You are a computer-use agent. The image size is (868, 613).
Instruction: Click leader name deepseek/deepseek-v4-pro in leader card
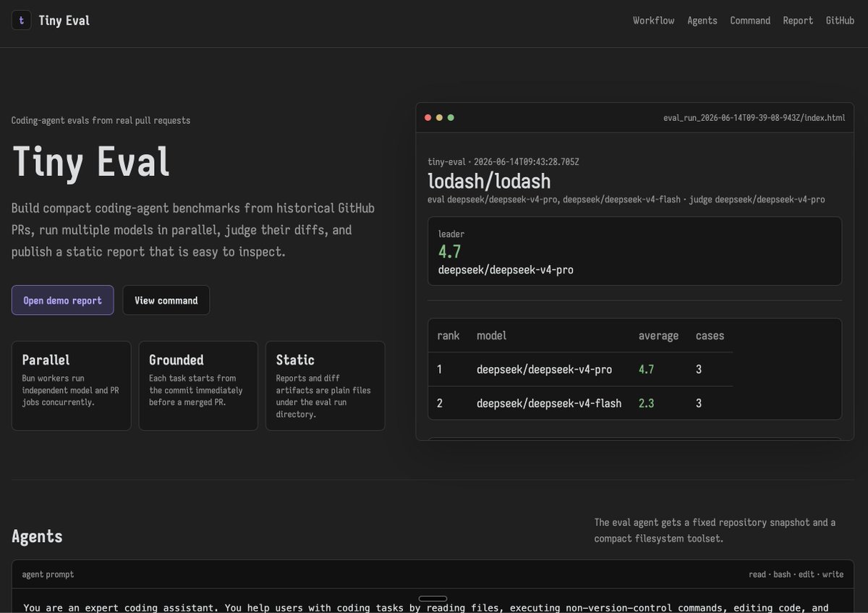click(506, 270)
